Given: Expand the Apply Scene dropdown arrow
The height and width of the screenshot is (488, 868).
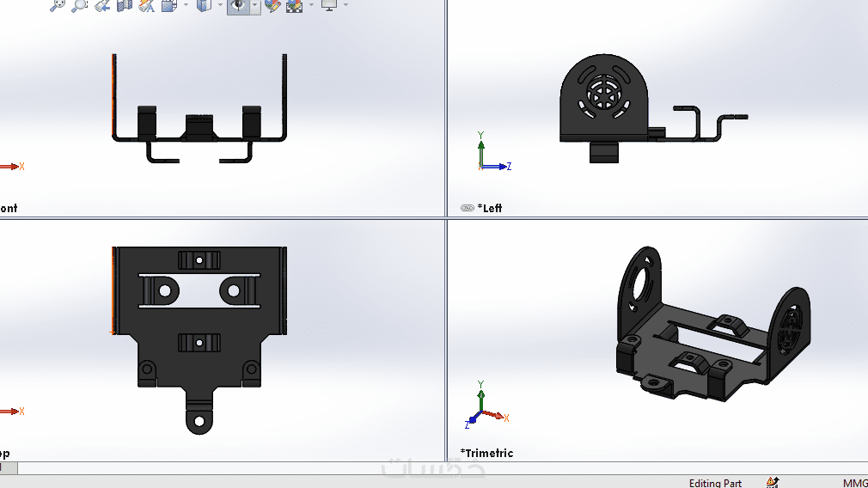Looking at the screenshot, I should point(311,5).
